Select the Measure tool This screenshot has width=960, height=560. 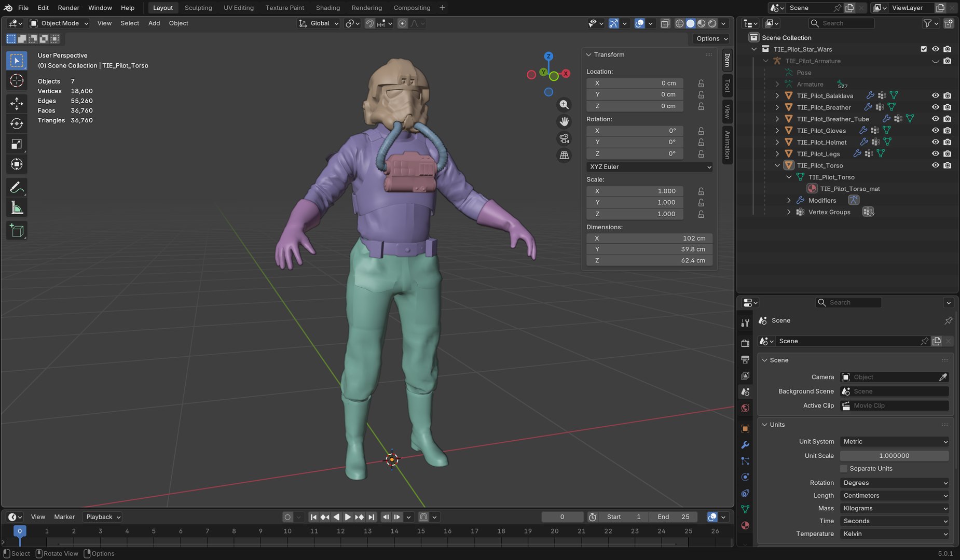click(17, 208)
